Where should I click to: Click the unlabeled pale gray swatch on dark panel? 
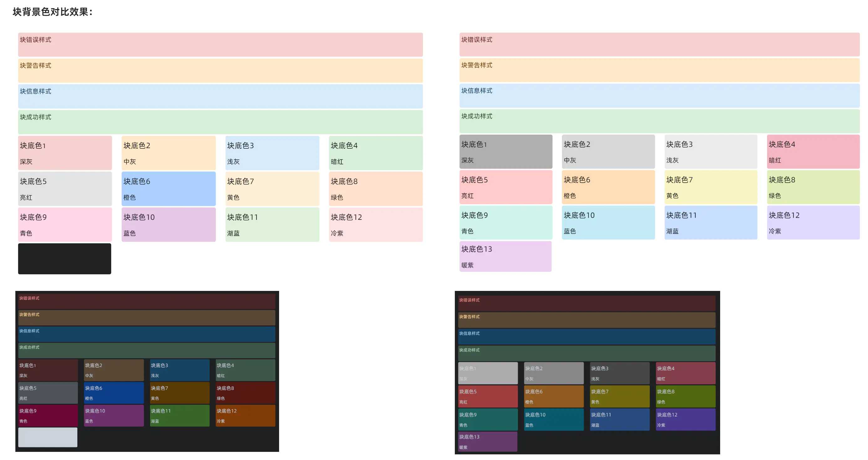(48, 437)
